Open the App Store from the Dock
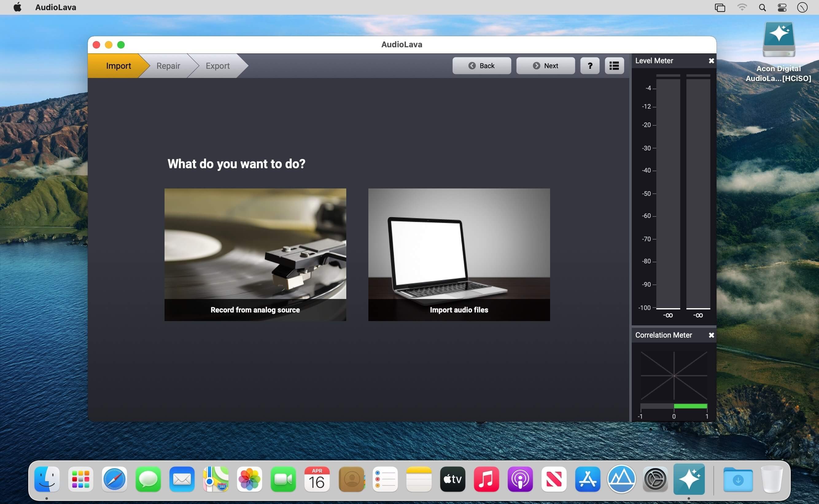Viewport: 819px width, 504px height. [x=588, y=479]
